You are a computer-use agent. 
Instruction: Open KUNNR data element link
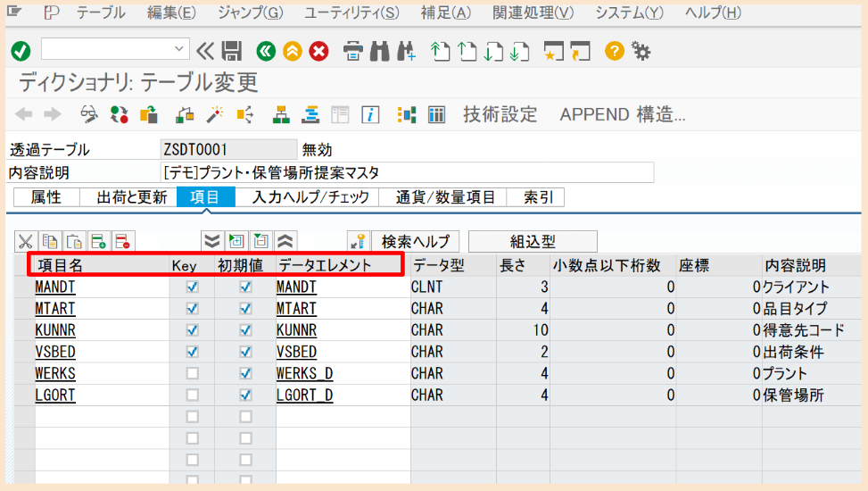tap(297, 330)
